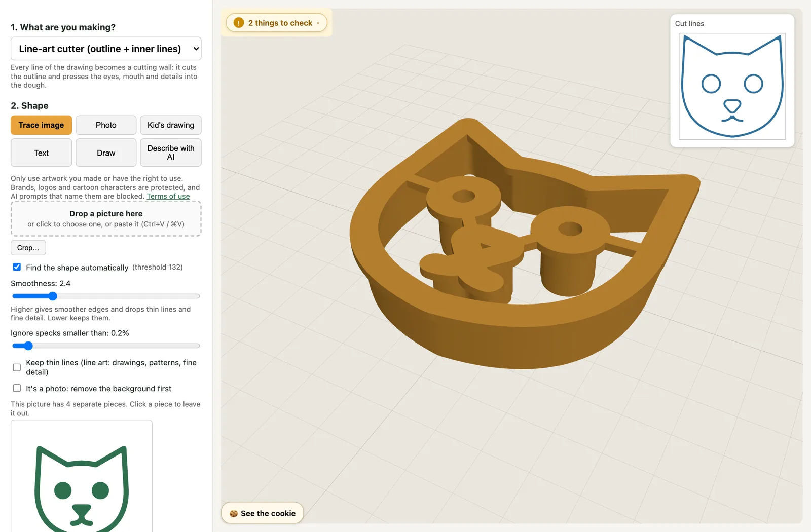
Task: Click the cookie emoji icon
Action: coord(234,513)
